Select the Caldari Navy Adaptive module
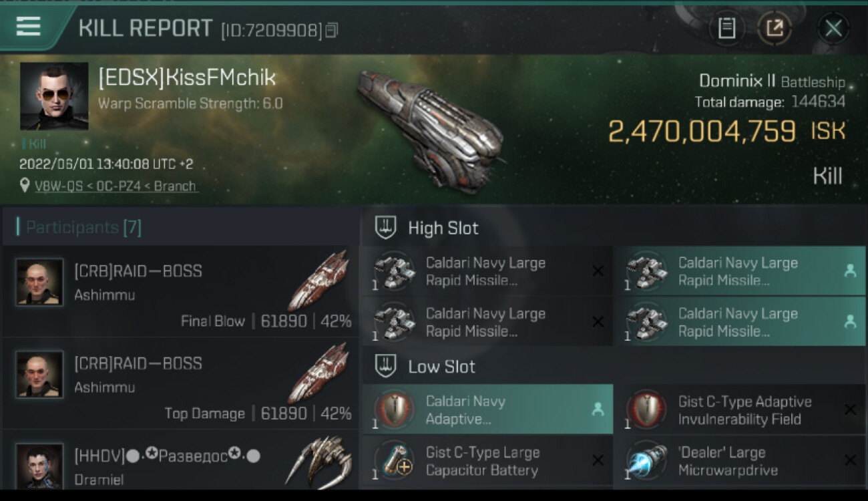 pyautogui.click(x=487, y=409)
